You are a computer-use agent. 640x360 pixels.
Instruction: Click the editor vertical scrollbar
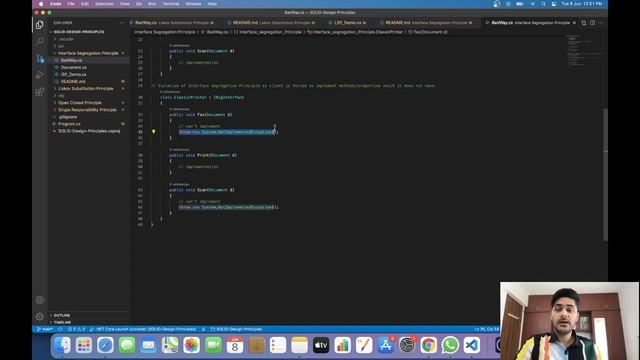click(605, 175)
